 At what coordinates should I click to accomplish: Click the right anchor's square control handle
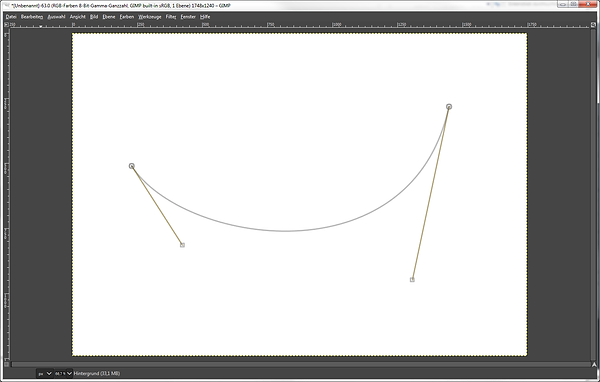click(412, 280)
